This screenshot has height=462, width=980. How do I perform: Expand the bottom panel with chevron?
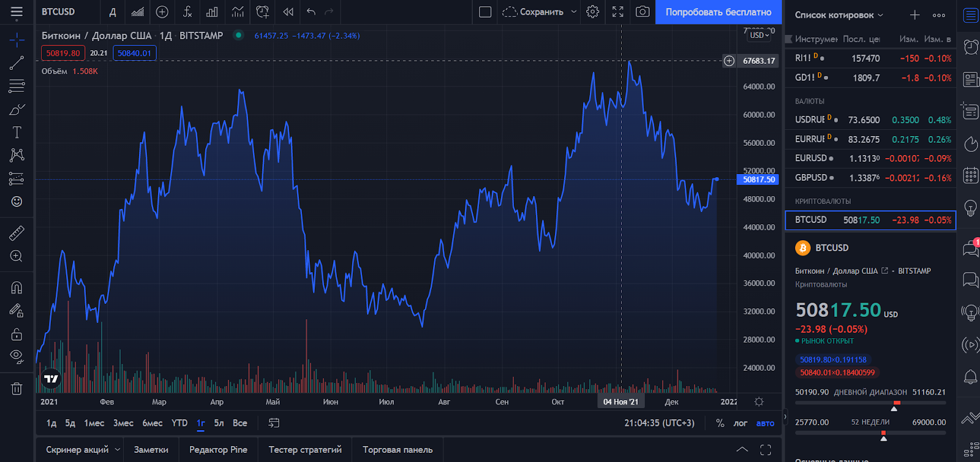pos(742,450)
